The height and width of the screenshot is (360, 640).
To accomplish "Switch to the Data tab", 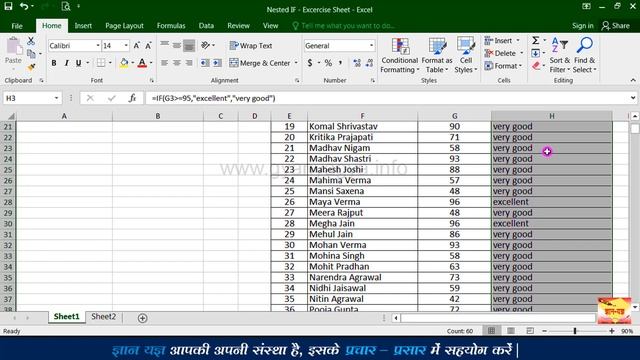I will pyautogui.click(x=206, y=26).
